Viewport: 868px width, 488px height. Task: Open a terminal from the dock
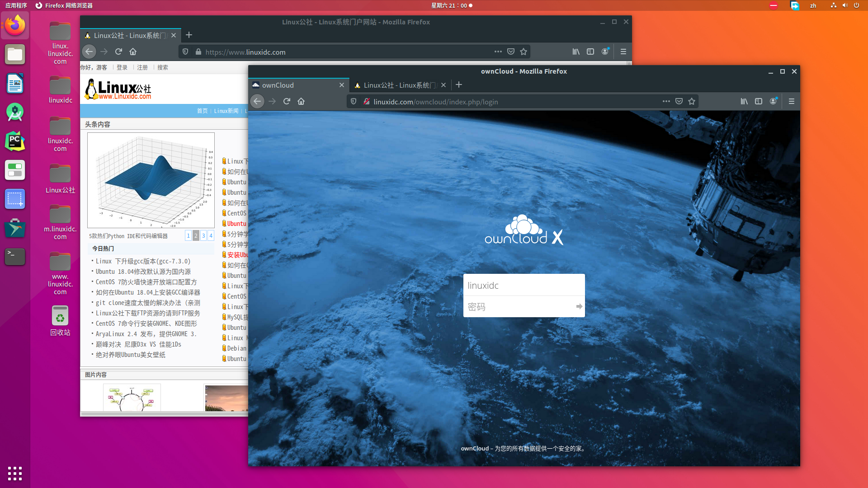pos(15,257)
